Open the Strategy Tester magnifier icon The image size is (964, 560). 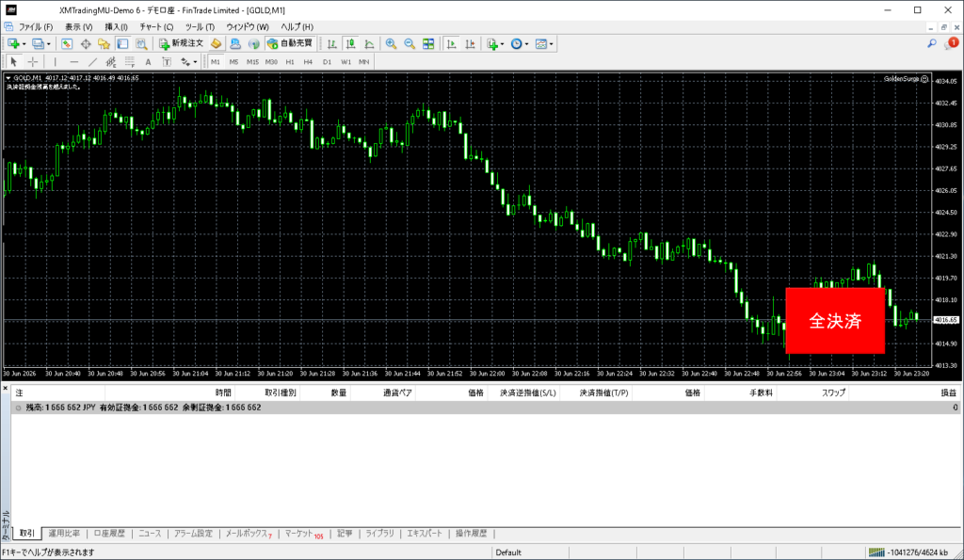click(141, 43)
